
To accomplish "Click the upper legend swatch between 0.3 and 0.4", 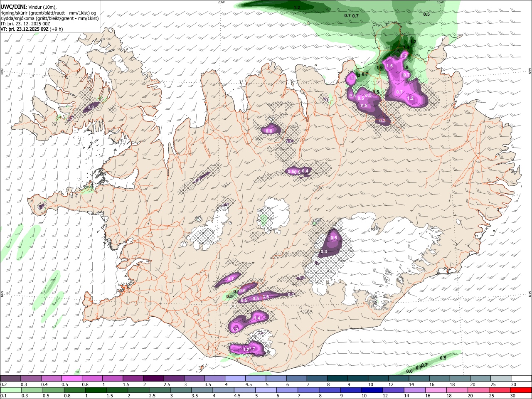I will (x=31, y=378).
